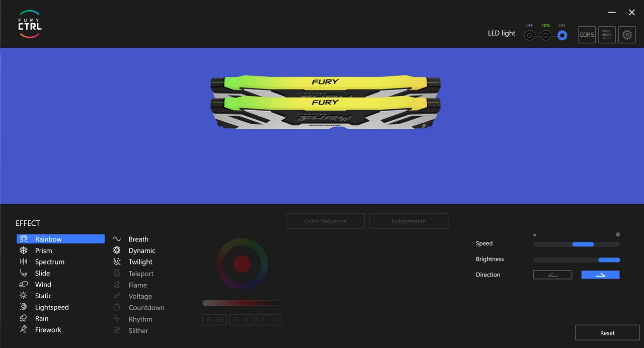Screen dimensions: 644x348
Task: Turn LED light OFF
Action: click(530, 36)
